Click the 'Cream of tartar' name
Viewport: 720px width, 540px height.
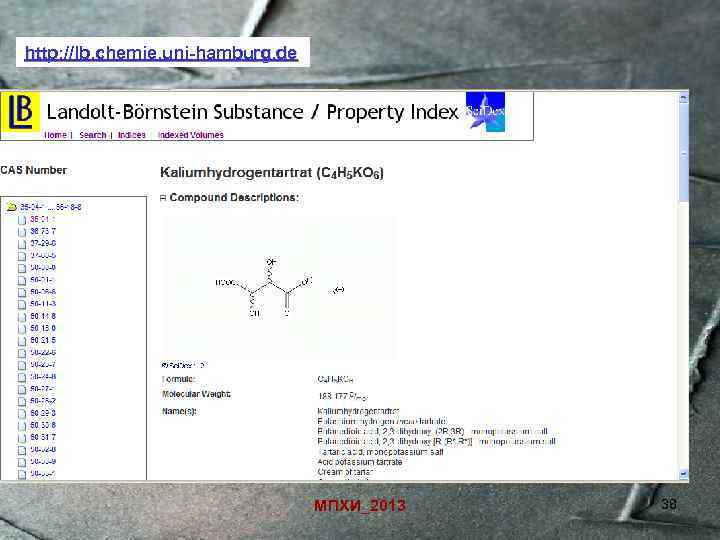pos(345,472)
